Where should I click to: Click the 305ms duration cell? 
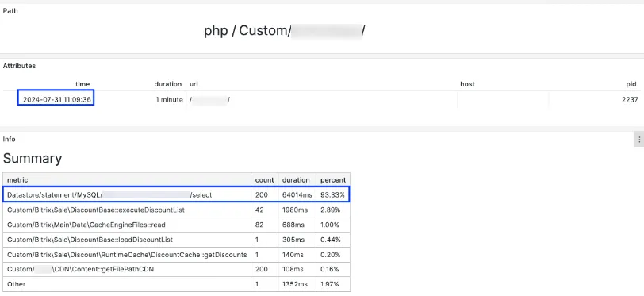pyautogui.click(x=297, y=240)
